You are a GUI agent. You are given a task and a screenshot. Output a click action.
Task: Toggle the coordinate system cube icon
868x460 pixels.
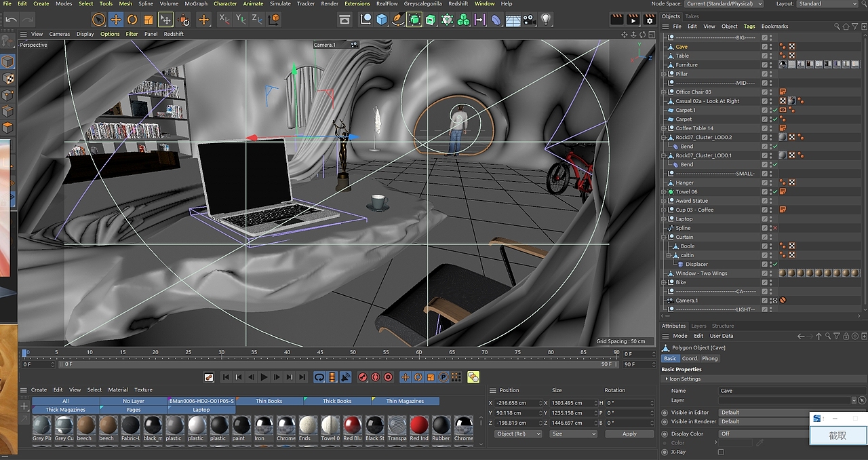[273, 20]
